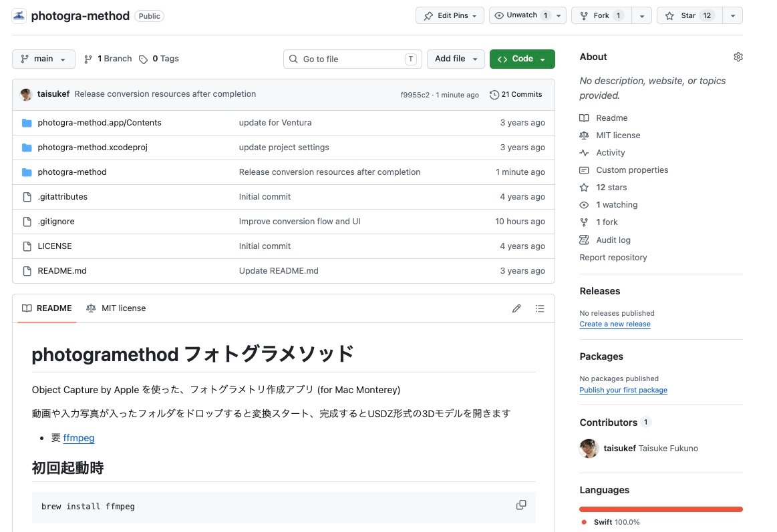Open the ffmpeg link in README
The width and height of the screenshot is (777, 532).
click(x=79, y=438)
